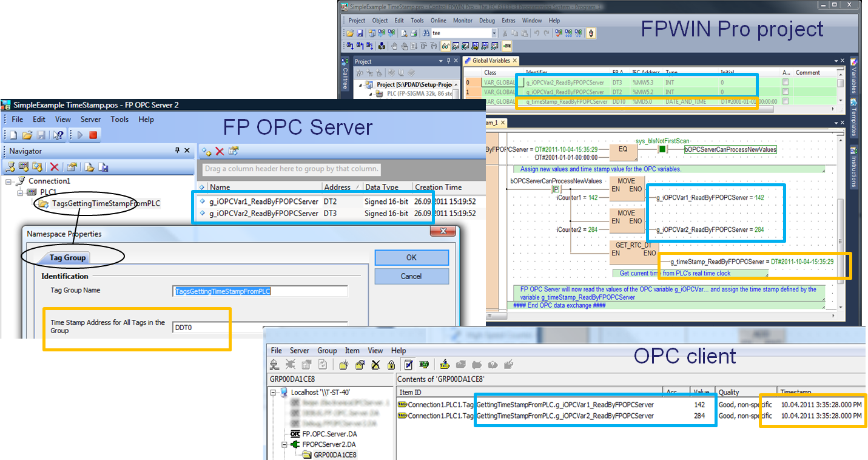Click Cancel in Namespace Properties dialog
The height and width of the screenshot is (460, 868).
click(411, 276)
